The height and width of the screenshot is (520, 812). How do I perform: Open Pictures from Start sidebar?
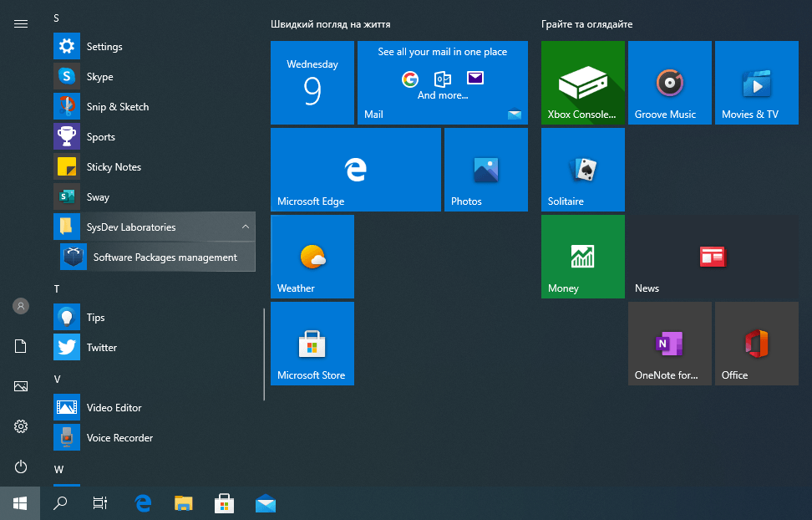pyautogui.click(x=21, y=386)
